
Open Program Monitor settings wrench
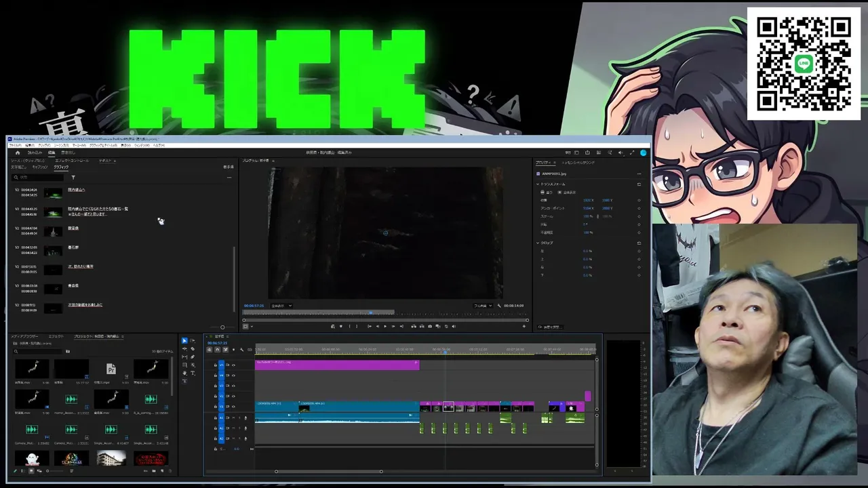[499, 306]
